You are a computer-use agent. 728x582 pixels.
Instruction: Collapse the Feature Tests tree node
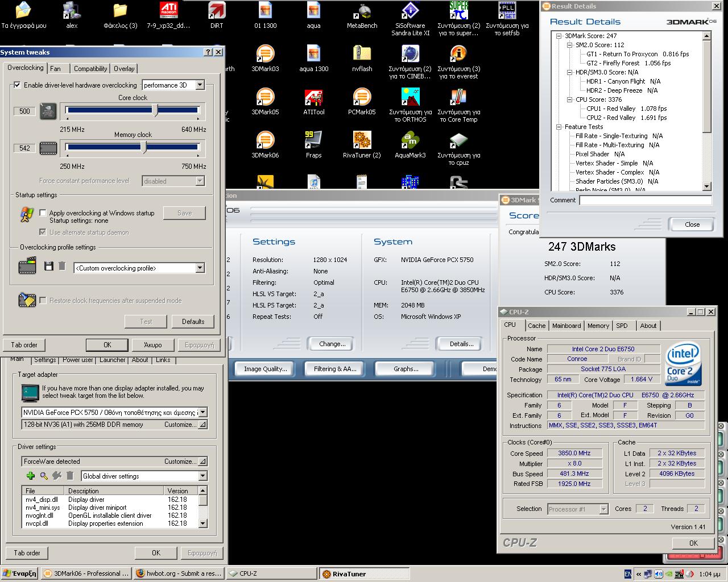559,127
